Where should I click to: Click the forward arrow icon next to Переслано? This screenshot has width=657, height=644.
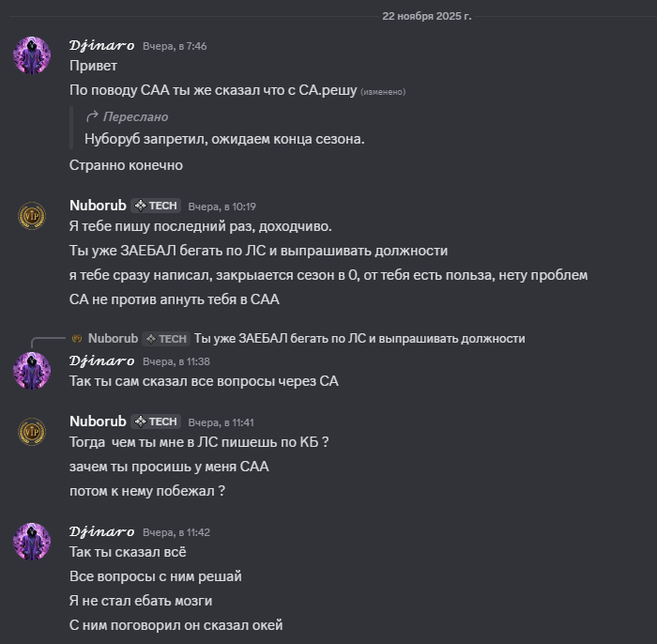coord(92,116)
